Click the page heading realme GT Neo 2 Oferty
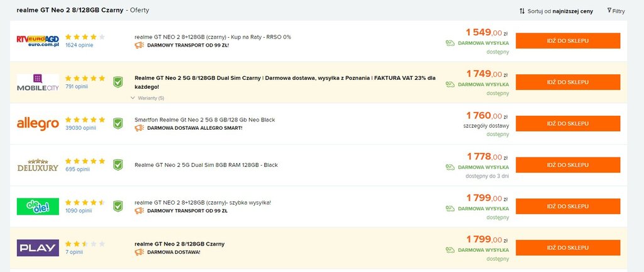 pyautogui.click(x=82, y=10)
